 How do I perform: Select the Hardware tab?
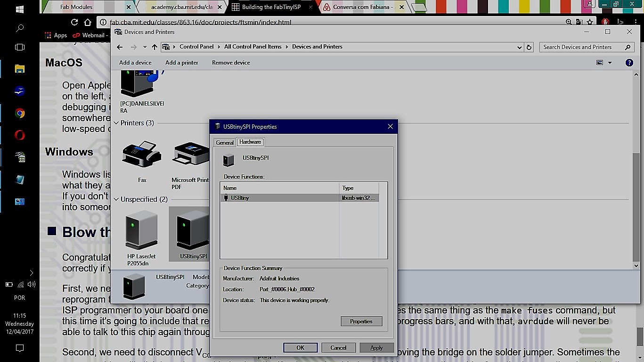(x=250, y=142)
